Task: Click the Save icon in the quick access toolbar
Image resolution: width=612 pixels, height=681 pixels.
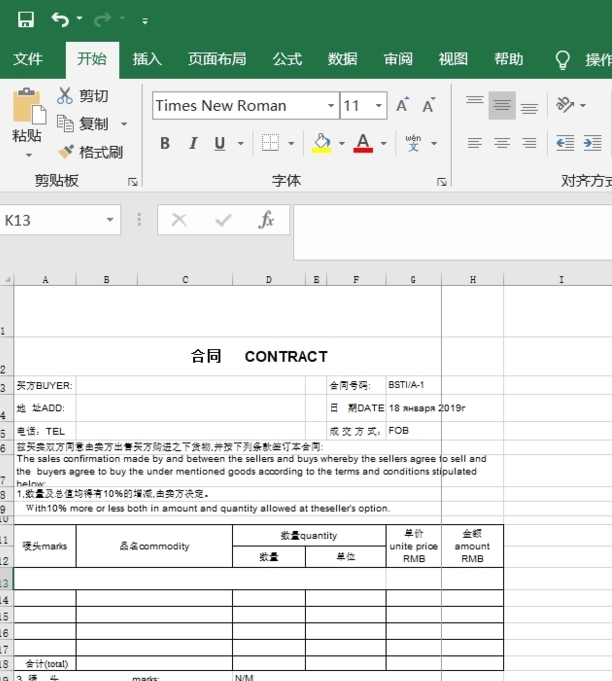Action: (x=26, y=20)
